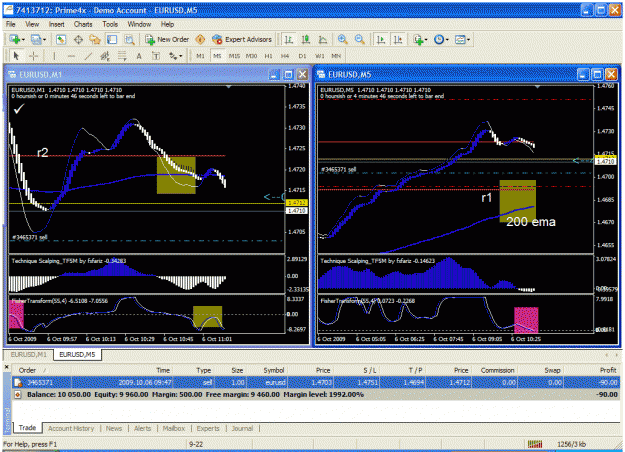The image size is (625, 452).
Task: Open the Indicators list icon
Action: click(x=418, y=39)
